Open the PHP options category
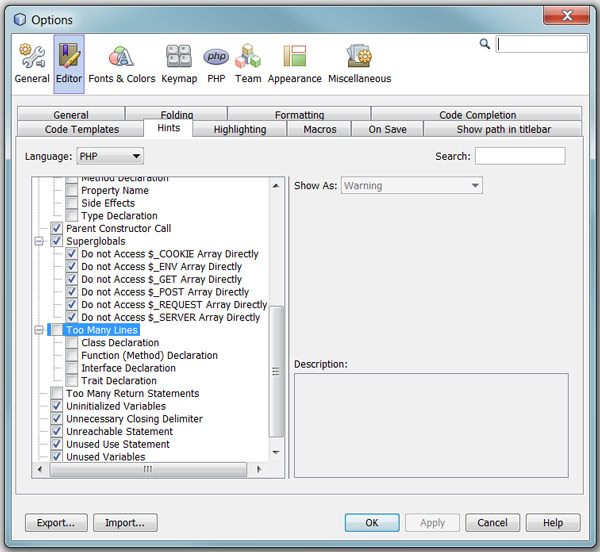The width and height of the screenshot is (600, 552). coord(216,64)
